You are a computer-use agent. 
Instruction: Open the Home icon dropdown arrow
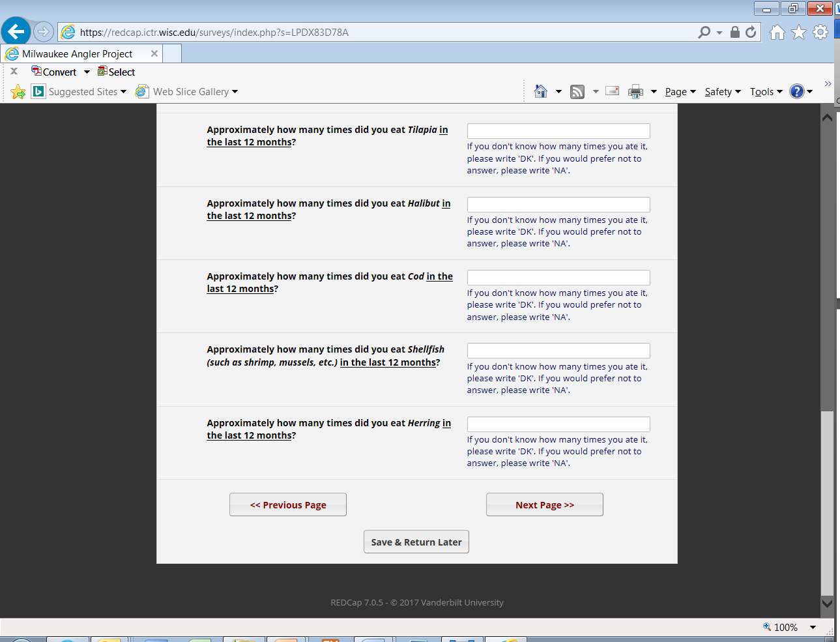click(x=558, y=92)
